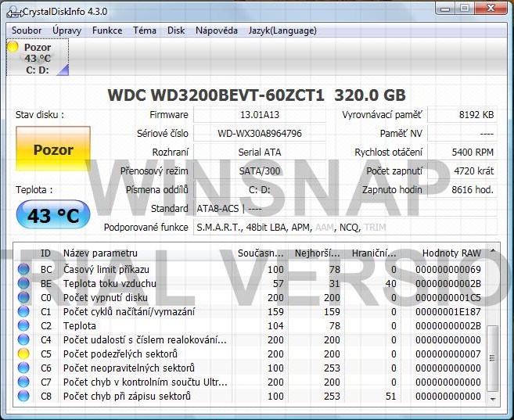Click the blue status icon of row C4
Image resolution: width=514 pixels, height=420 pixels.
23,339
